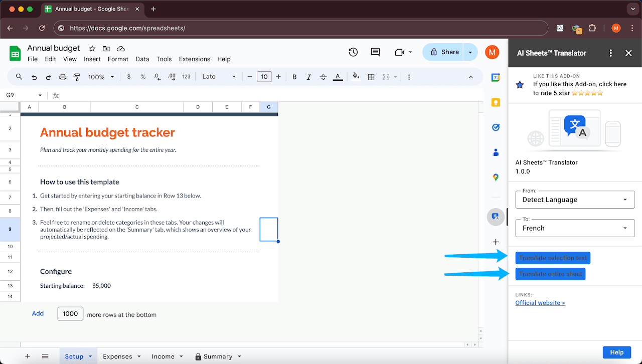The width and height of the screenshot is (642, 364).
Task: Select the Text color control
Action: [338, 77]
